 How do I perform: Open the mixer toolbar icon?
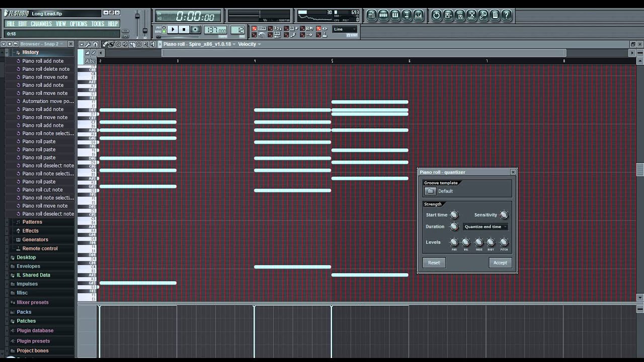click(x=418, y=15)
